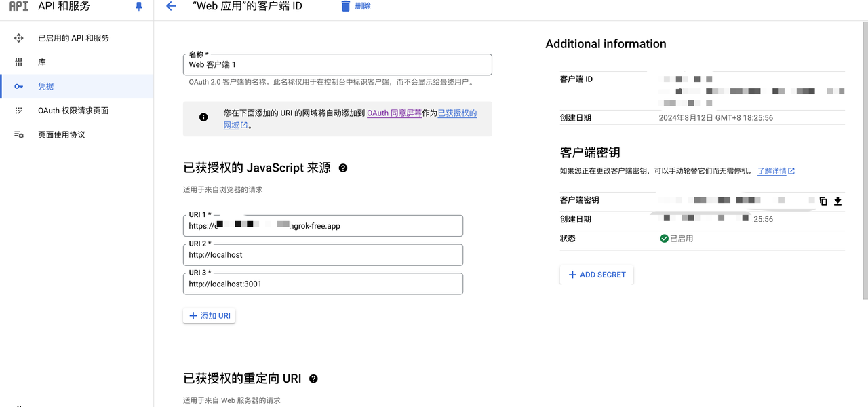The image size is (868, 407).
Task: Click the 名称 input field
Action: [337, 65]
